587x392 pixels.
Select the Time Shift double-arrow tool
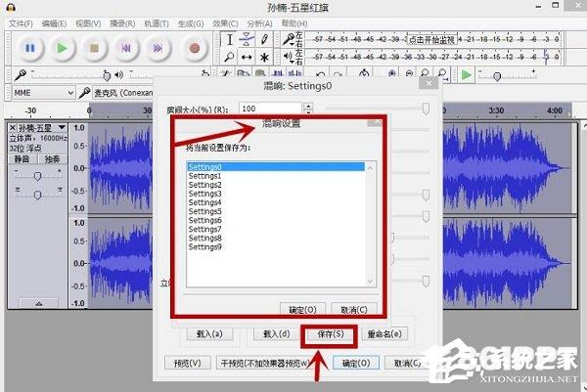tap(247, 57)
